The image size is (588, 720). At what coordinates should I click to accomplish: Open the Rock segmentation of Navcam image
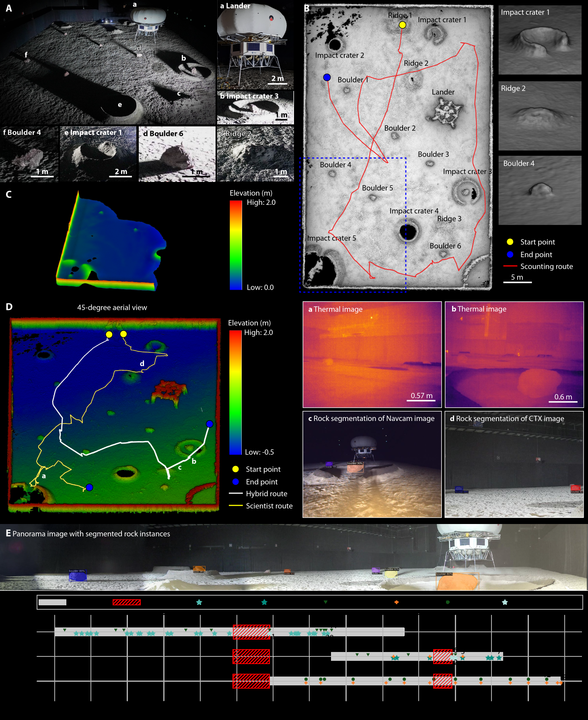click(372, 464)
